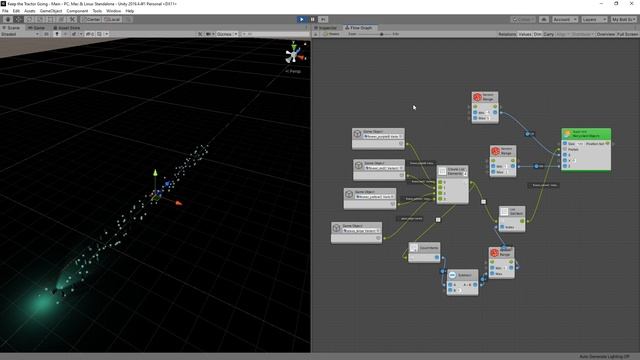The height and width of the screenshot is (360, 640).
Task: Click the green move-axis arrow gizmo
Action: (x=155, y=173)
